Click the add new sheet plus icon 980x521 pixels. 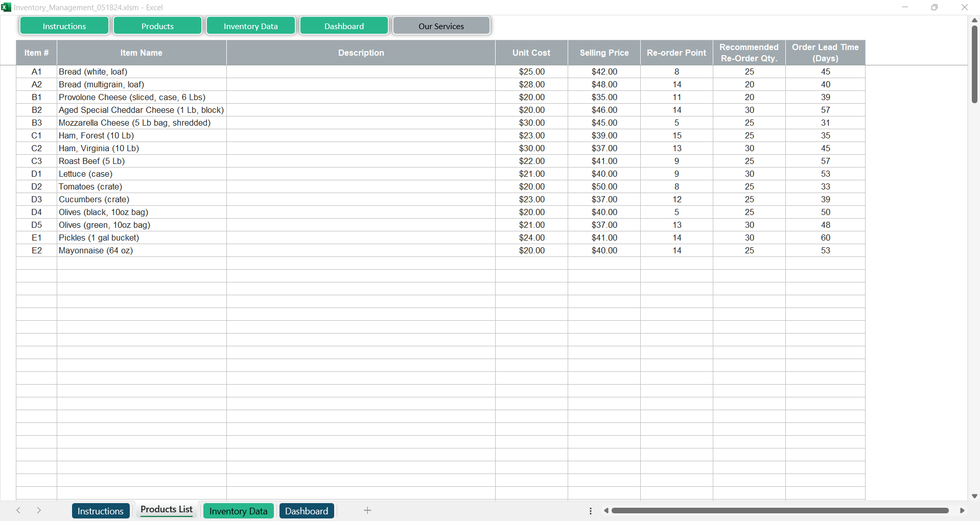tap(367, 510)
